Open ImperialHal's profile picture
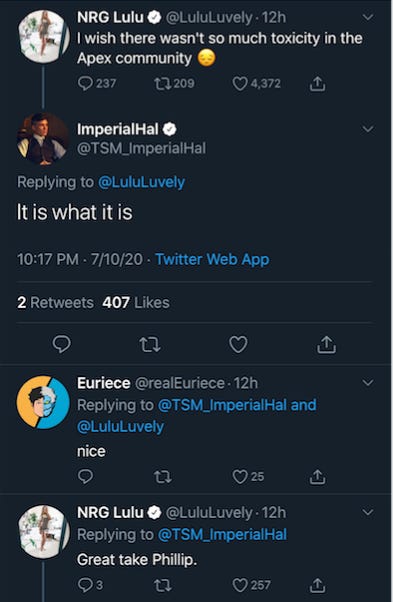Screen dimensions: 393x602 click(43, 139)
